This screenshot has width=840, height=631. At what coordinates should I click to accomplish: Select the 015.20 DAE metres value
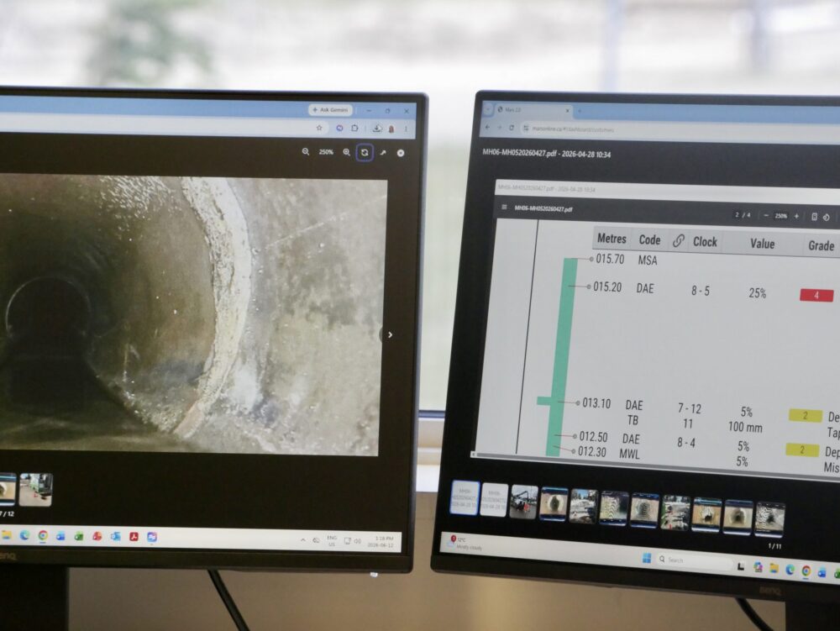(607, 287)
